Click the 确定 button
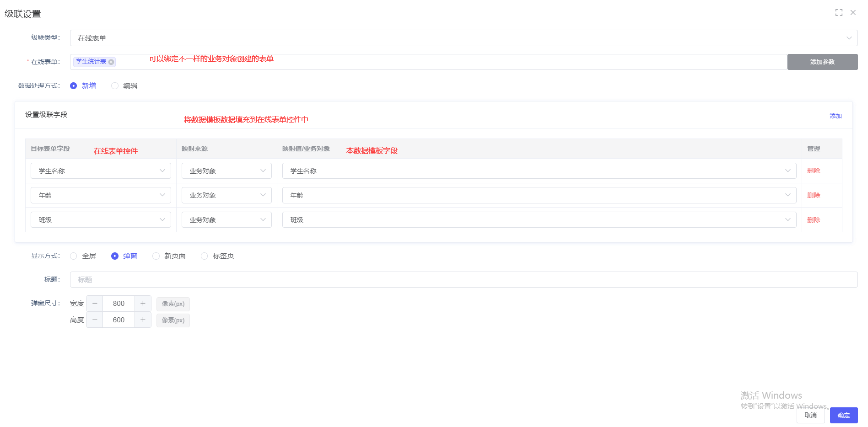The image size is (868, 427). (x=843, y=415)
